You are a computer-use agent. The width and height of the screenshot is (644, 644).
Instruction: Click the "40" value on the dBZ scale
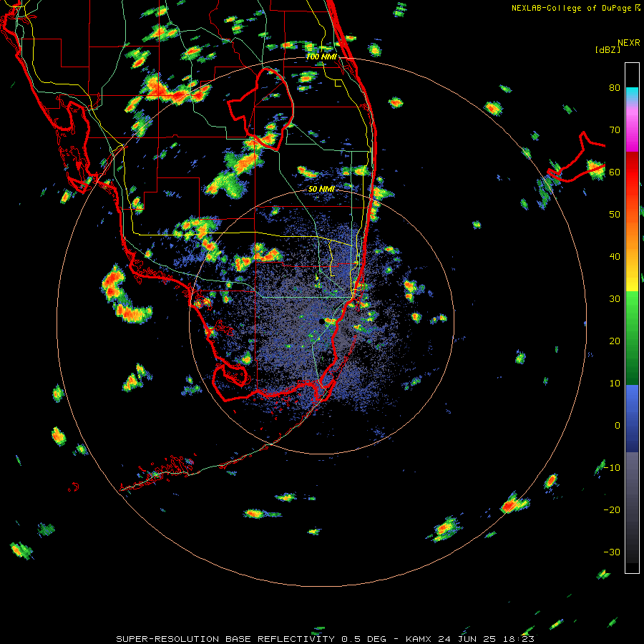pos(615,257)
